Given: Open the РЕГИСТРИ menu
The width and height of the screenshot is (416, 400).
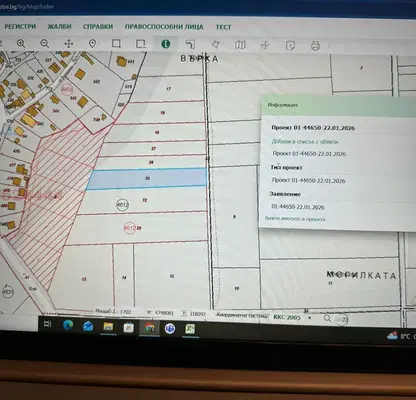Looking at the screenshot, I should tap(20, 26).
